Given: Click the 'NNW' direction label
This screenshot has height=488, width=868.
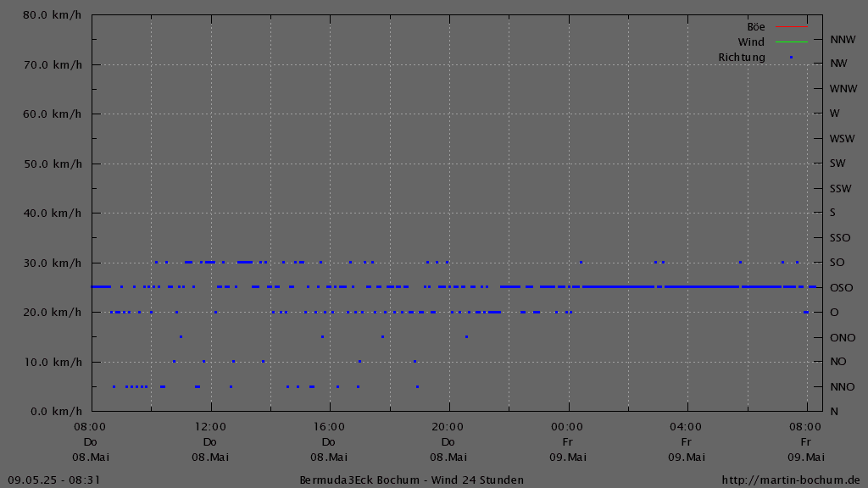Looking at the screenshot, I should (843, 39).
